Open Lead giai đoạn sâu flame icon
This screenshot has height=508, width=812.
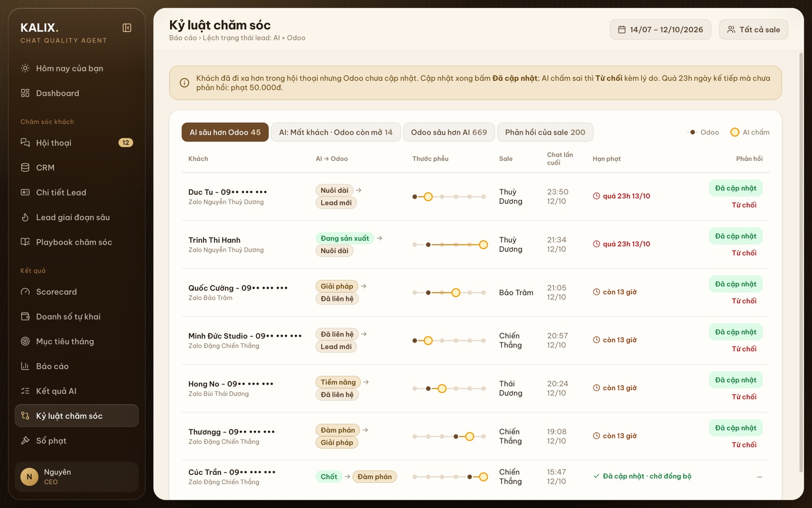tap(25, 217)
